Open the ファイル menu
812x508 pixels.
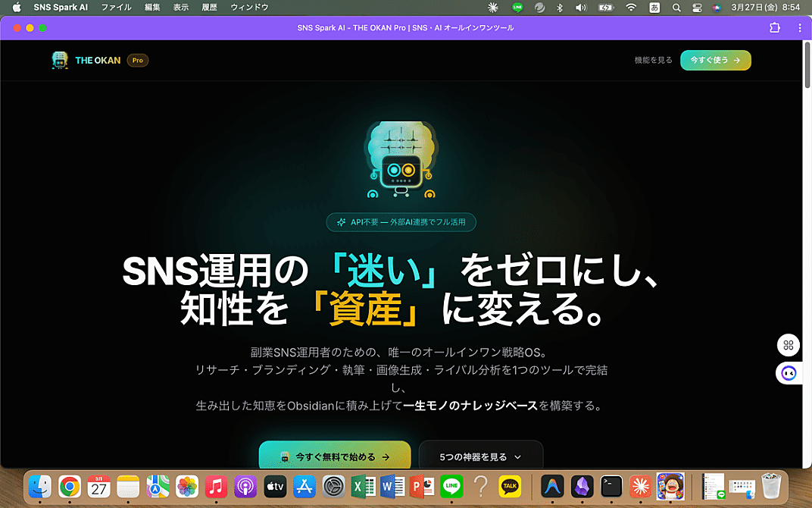116,7
